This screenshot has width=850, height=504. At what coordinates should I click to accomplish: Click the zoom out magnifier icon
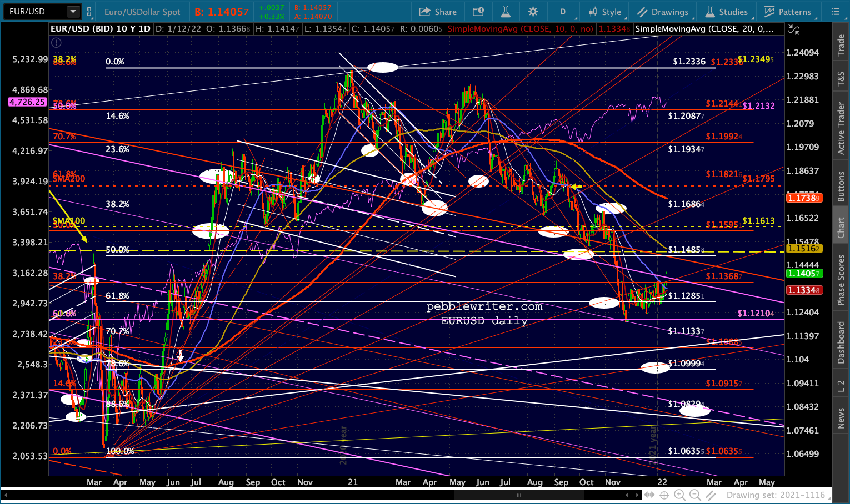(695, 495)
